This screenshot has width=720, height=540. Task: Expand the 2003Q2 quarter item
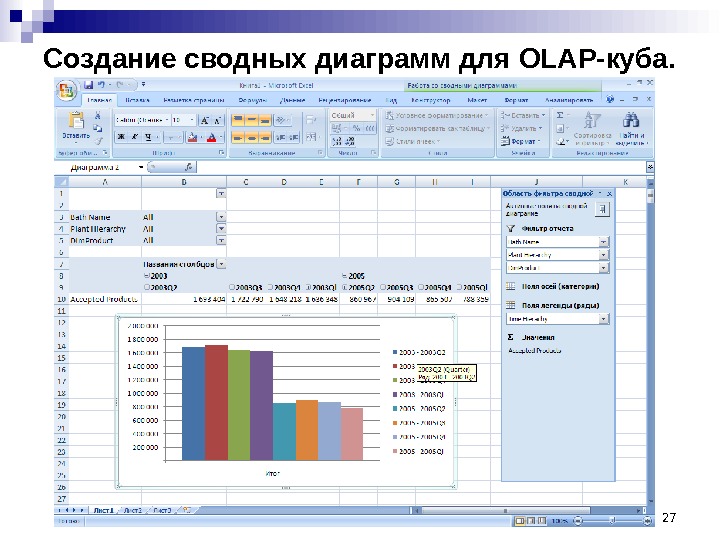tap(147, 287)
